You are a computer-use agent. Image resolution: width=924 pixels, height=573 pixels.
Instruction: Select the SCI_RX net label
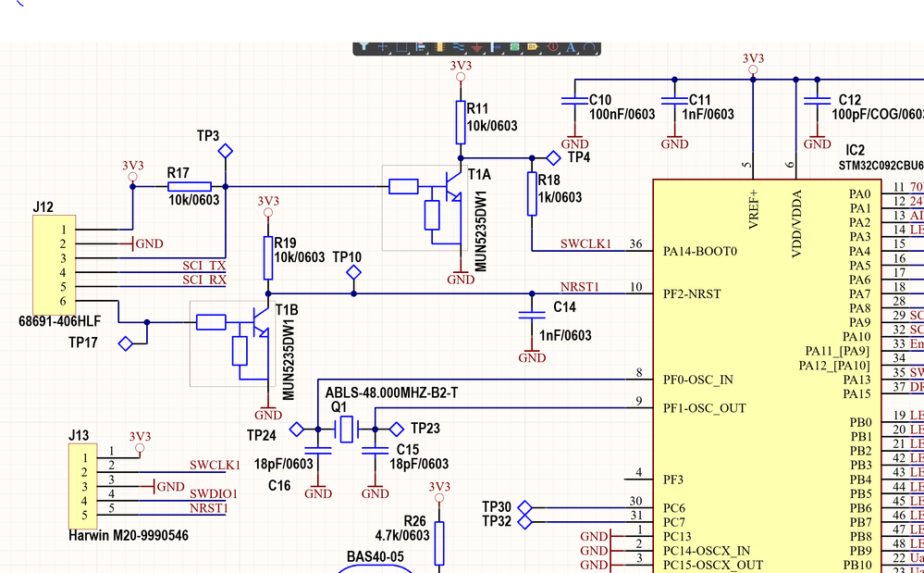click(x=204, y=280)
